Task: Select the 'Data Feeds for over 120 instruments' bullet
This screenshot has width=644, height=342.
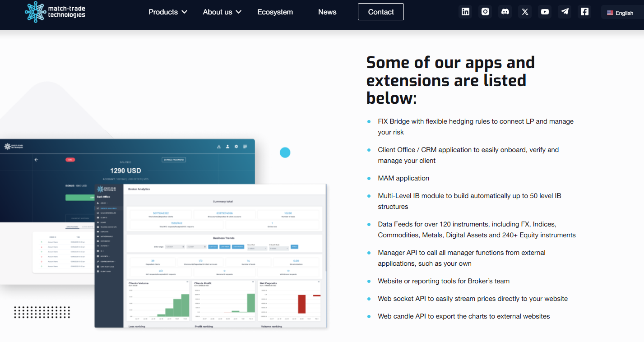Action: click(477, 230)
